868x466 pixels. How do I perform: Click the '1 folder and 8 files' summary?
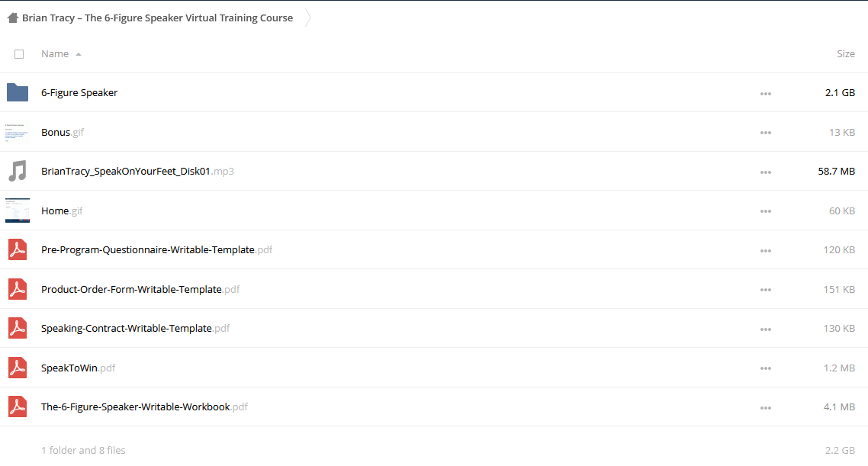(x=83, y=450)
